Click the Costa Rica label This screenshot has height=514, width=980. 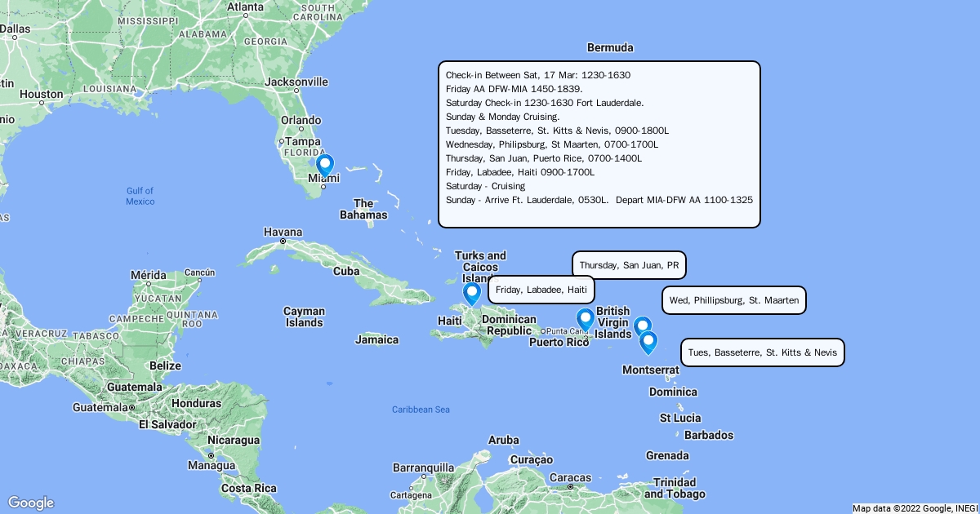tap(248, 488)
